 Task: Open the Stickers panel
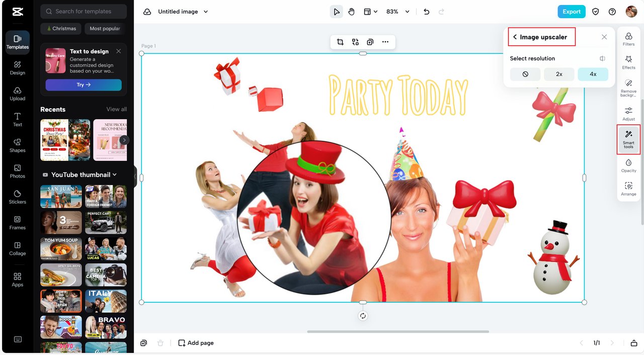[18, 197]
